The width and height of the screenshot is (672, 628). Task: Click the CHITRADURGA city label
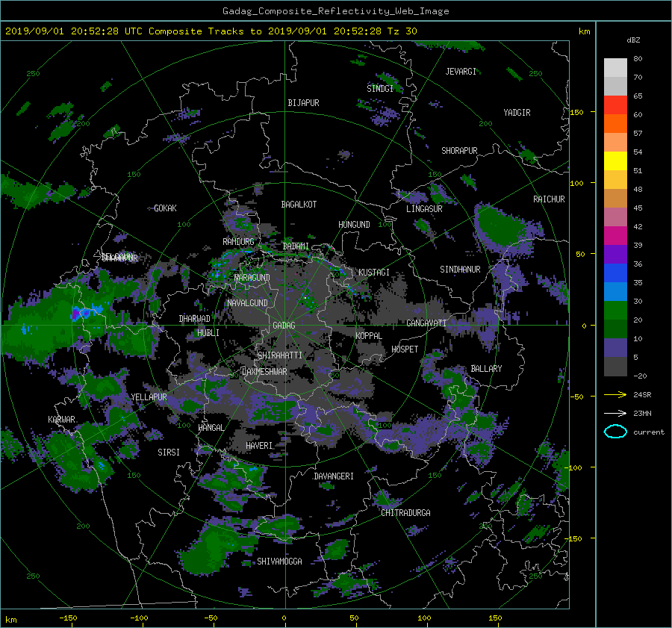(405, 513)
